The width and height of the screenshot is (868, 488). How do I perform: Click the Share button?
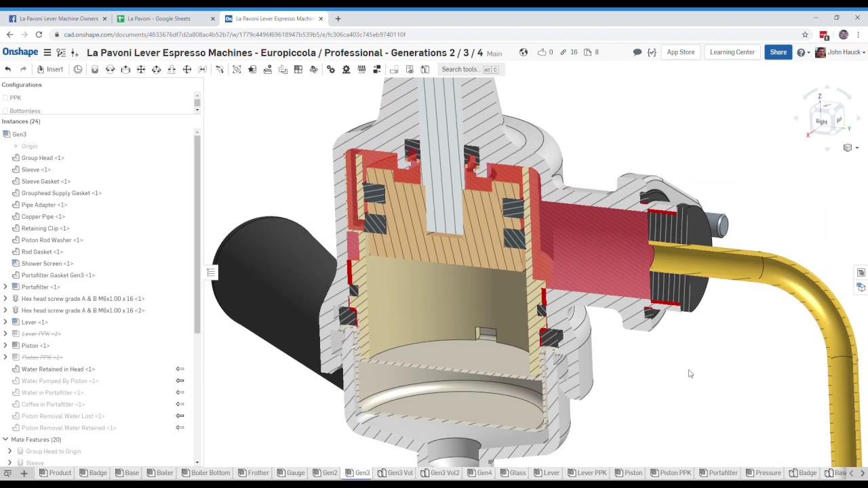778,52
